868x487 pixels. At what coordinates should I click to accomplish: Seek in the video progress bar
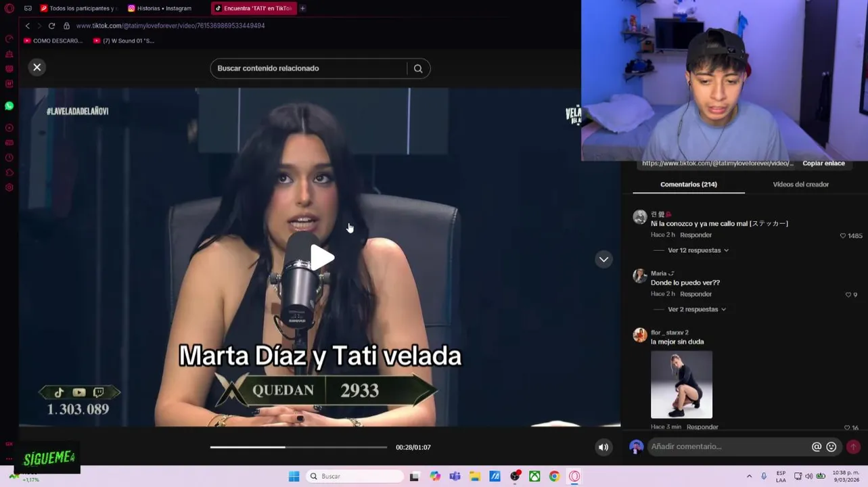[x=298, y=447]
